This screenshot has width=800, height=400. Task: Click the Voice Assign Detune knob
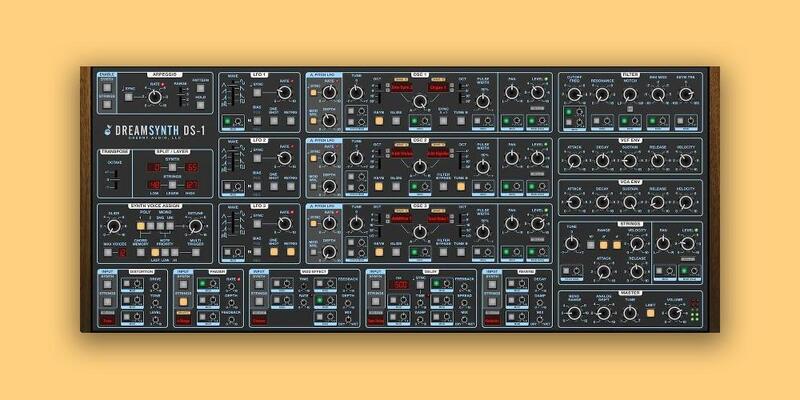pos(195,226)
